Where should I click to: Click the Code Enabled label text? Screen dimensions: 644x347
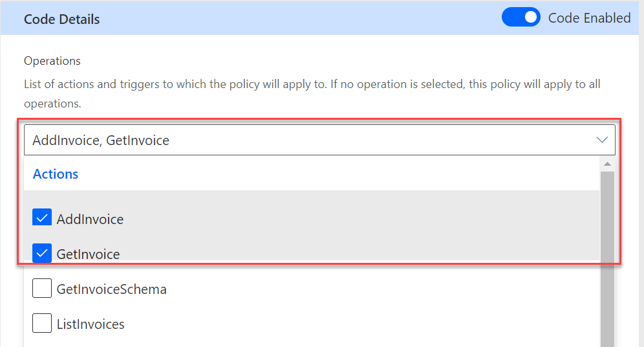(x=589, y=18)
